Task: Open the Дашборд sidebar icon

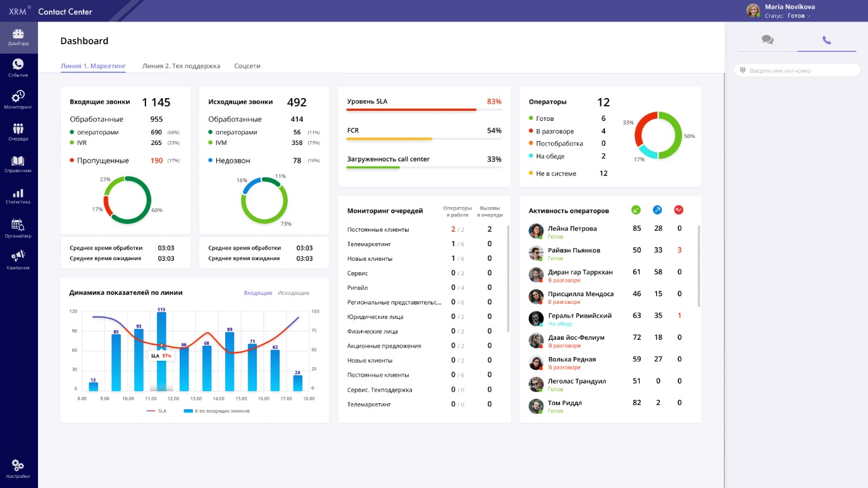Action: [x=18, y=37]
